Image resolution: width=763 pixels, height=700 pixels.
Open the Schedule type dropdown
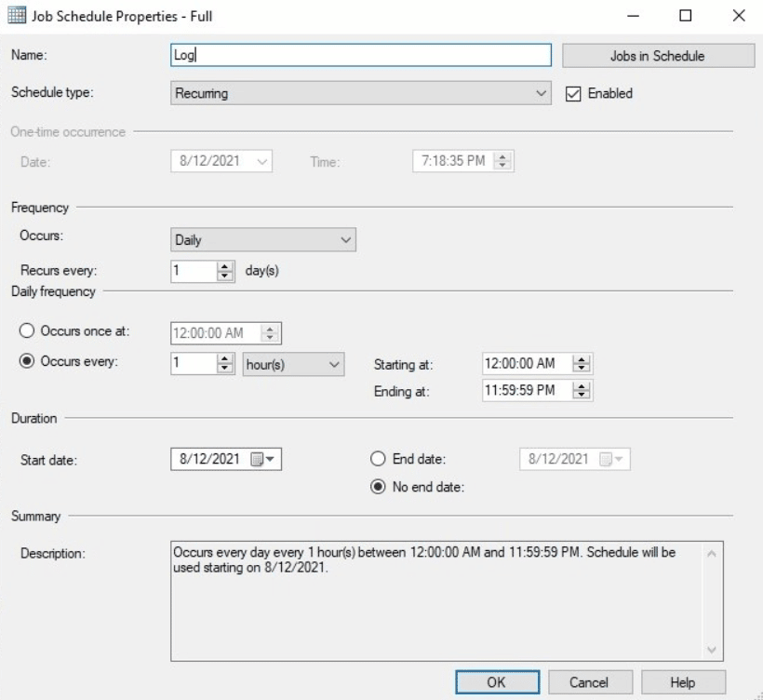tap(361, 93)
